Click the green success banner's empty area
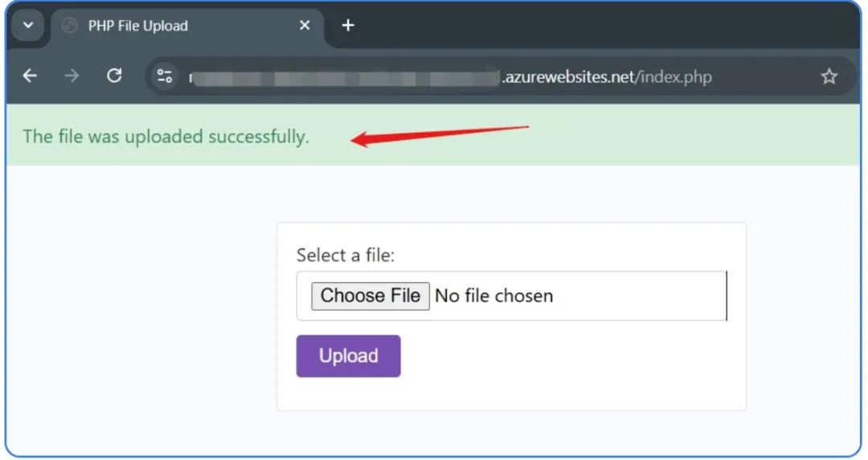Viewport: 868px width, 460px height. [692, 136]
